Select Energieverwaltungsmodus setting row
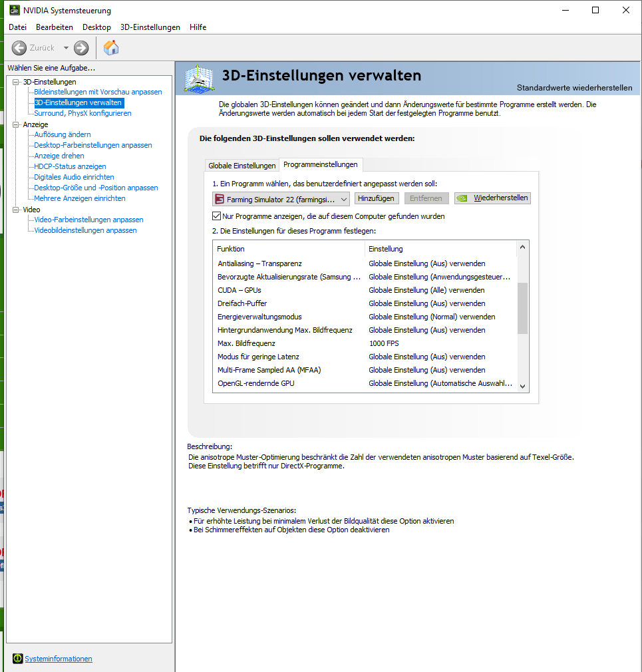The image size is (642, 672). coord(365,317)
